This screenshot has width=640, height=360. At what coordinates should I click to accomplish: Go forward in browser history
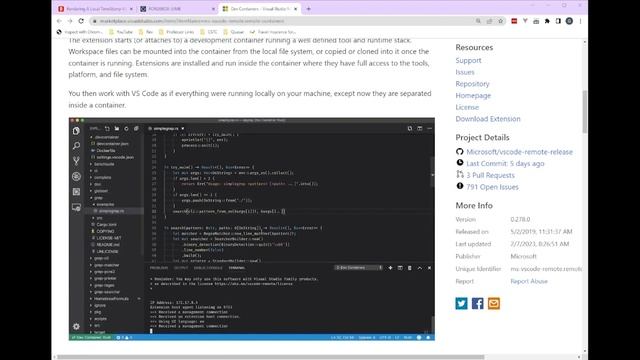pos(70,21)
